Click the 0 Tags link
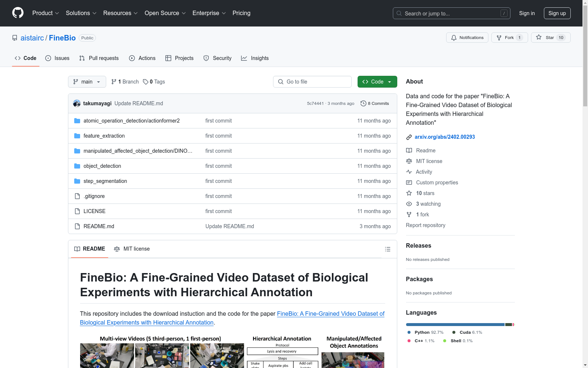The image size is (588, 368). tap(154, 82)
